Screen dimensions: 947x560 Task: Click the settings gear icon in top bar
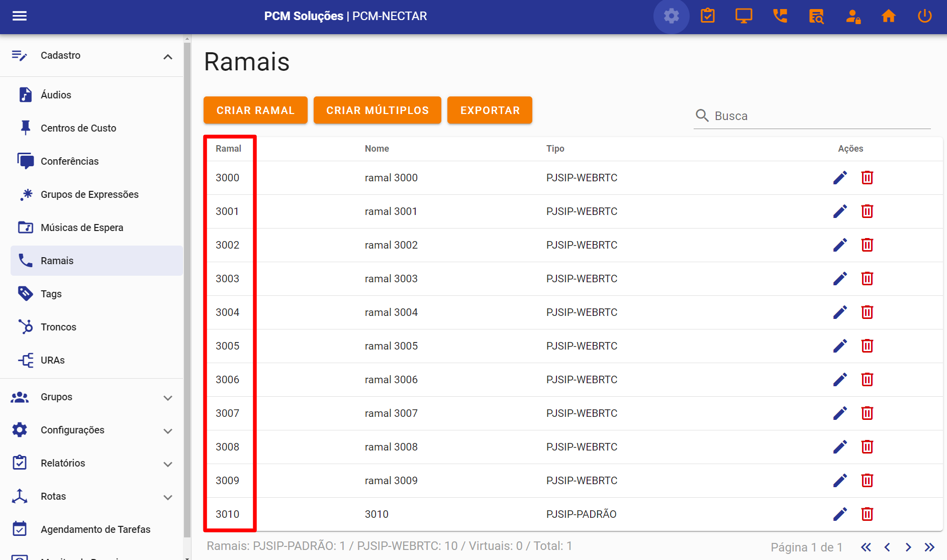(671, 16)
